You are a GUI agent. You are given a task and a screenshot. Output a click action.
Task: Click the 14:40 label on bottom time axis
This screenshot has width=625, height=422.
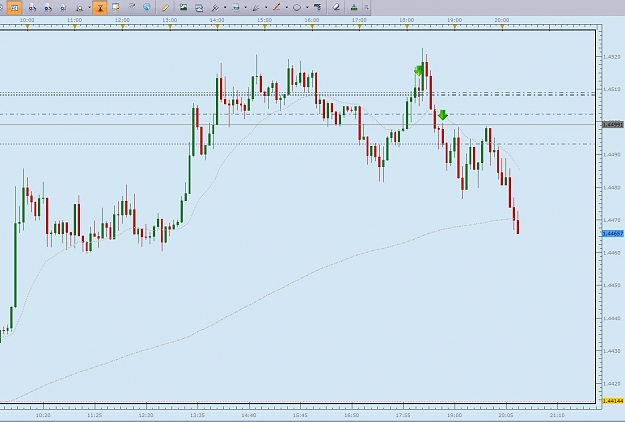pyautogui.click(x=249, y=415)
